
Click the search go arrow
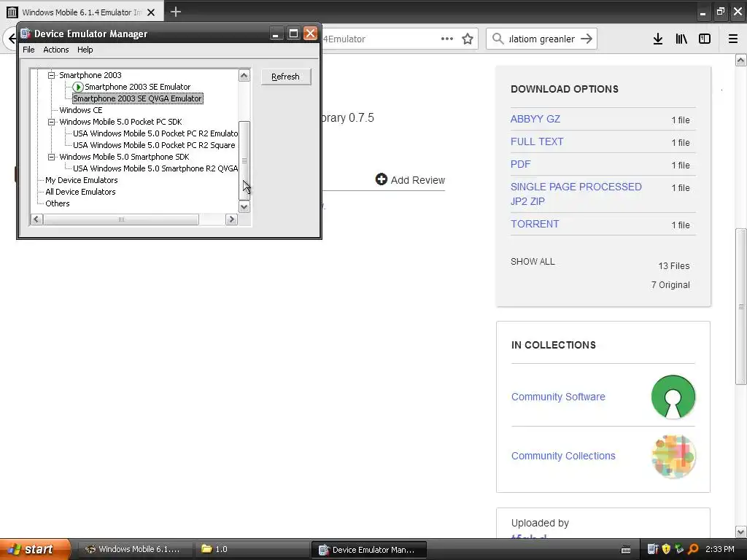pos(587,39)
